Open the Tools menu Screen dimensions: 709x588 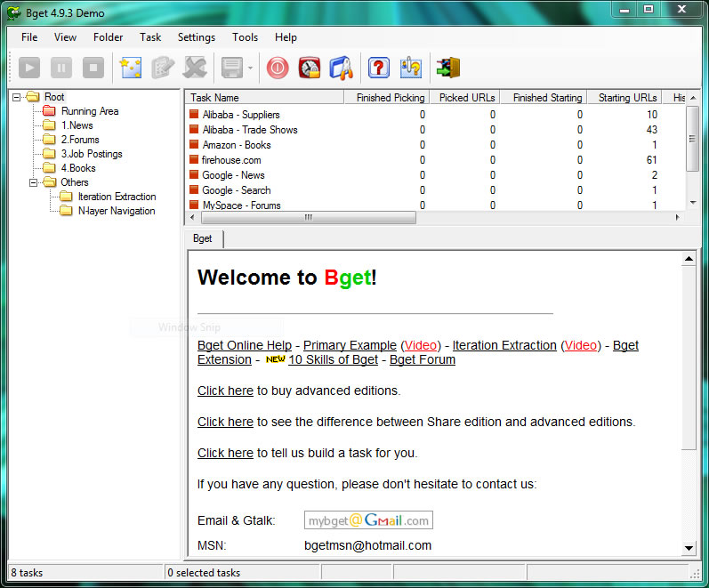pyautogui.click(x=245, y=37)
